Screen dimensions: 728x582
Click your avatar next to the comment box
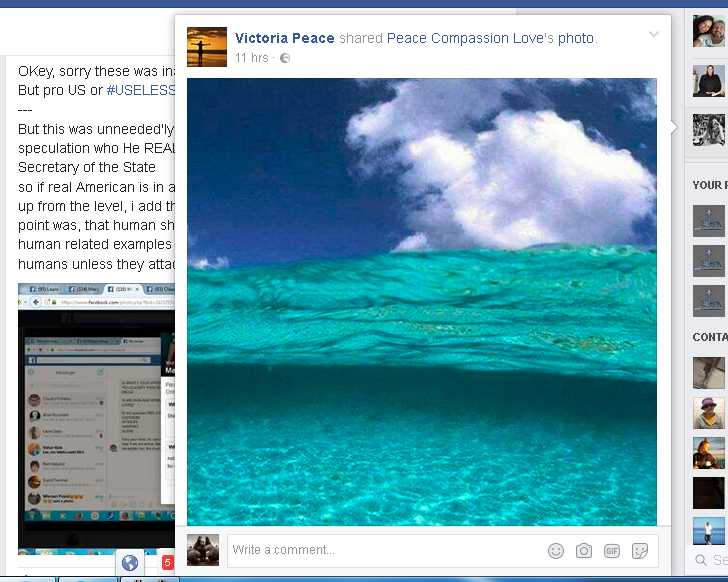tap(203, 550)
